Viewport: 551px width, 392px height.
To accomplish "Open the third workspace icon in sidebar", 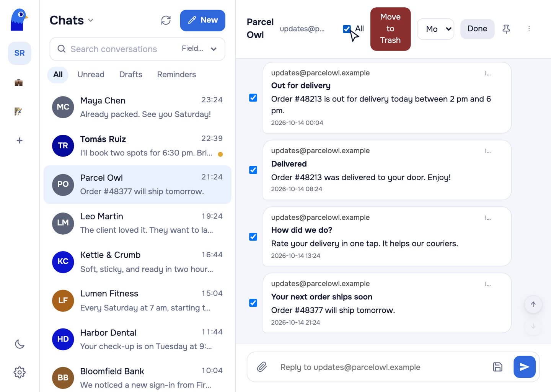I will click(18, 111).
